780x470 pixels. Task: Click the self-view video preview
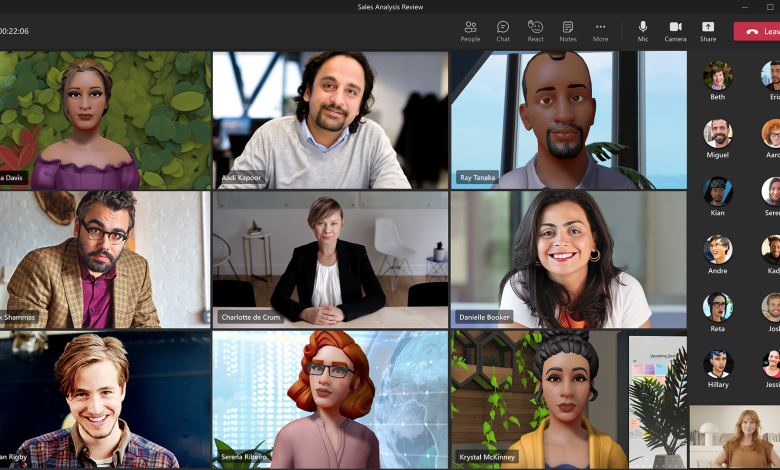pos(735,437)
